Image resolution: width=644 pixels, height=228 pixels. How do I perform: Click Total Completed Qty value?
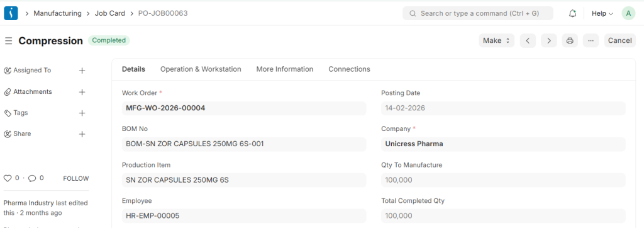[503, 215]
